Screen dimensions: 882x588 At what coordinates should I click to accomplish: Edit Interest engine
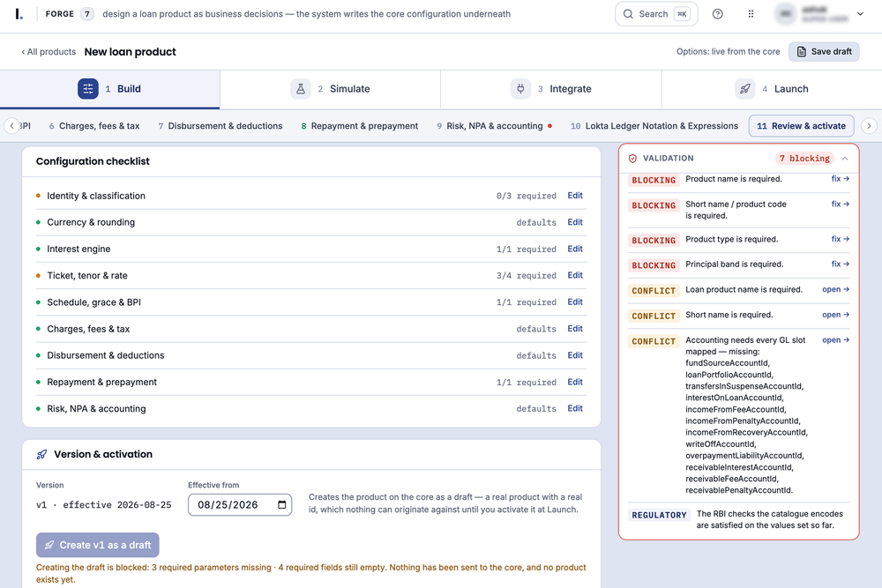click(575, 249)
